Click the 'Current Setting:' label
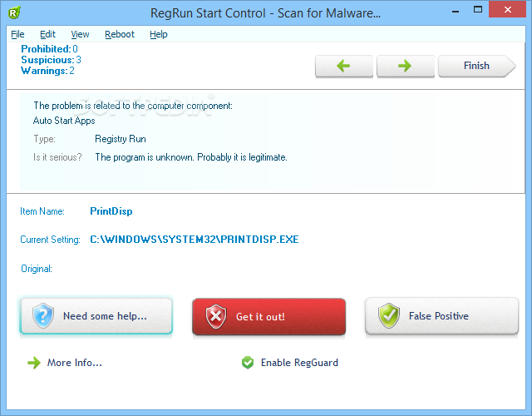This screenshot has width=532, height=416. (x=50, y=240)
